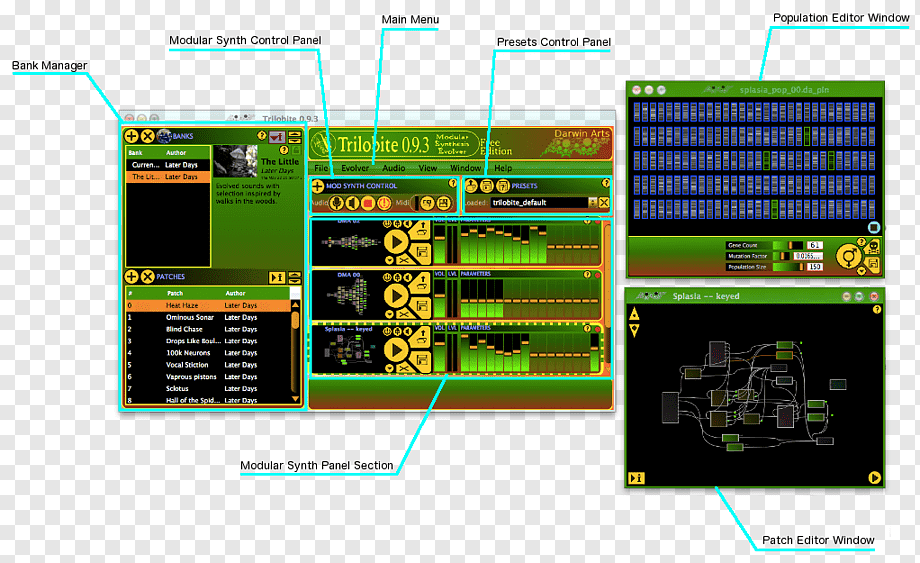Screen dimensions: 920x563
Task: Click the second Presets save icon
Action: point(486,185)
